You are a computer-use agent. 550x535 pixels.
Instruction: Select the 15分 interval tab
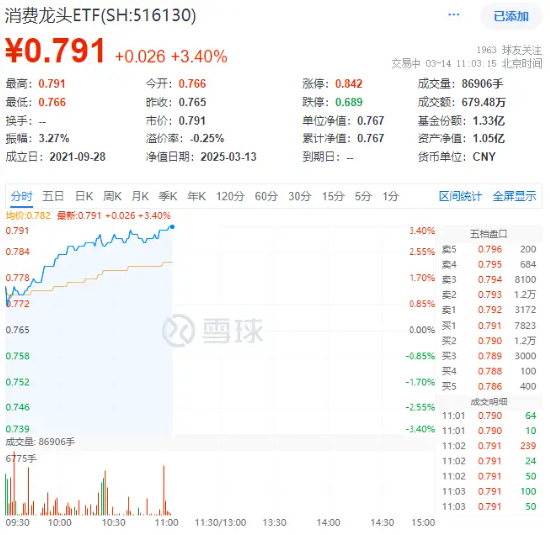pyautogui.click(x=333, y=196)
